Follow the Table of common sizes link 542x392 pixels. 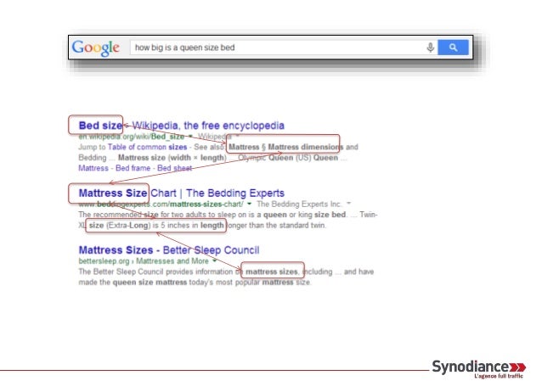pos(147,147)
